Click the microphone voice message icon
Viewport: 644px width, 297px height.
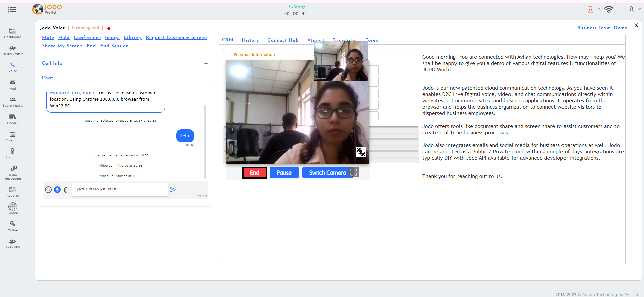pyautogui.click(x=57, y=190)
